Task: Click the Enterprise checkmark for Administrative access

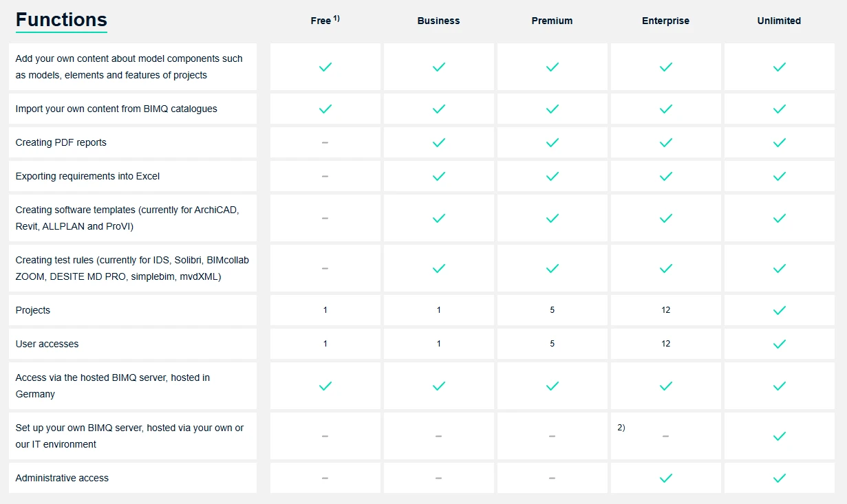Action: (x=666, y=478)
